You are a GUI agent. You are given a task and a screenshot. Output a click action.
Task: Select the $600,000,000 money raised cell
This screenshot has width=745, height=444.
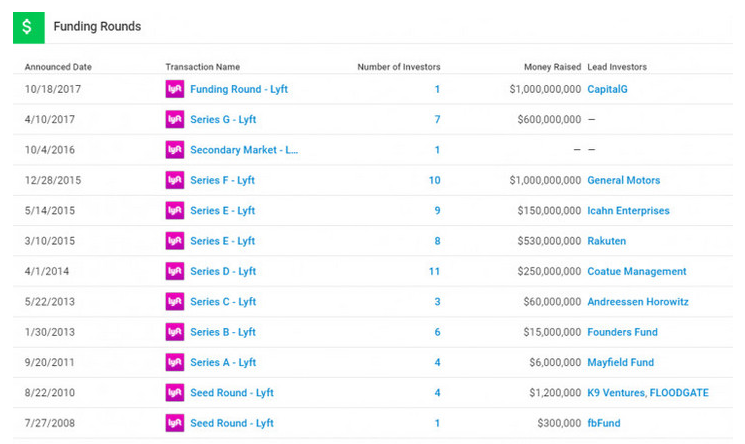549,120
